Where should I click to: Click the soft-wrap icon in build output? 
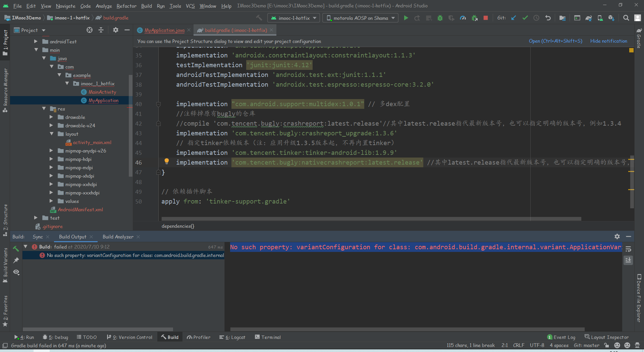click(x=628, y=249)
